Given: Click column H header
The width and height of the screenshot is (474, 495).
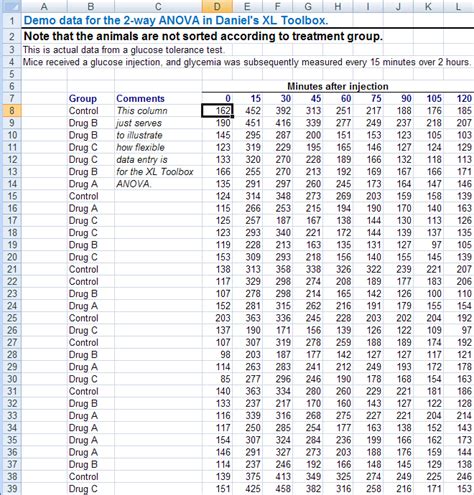Looking at the screenshot, I should (x=338, y=6).
